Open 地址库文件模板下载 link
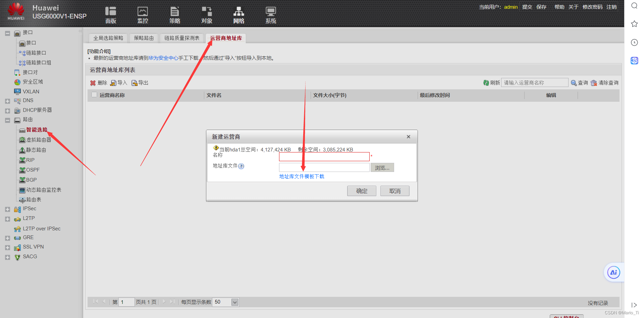Viewport: 644px width, 318px height. [x=302, y=176]
